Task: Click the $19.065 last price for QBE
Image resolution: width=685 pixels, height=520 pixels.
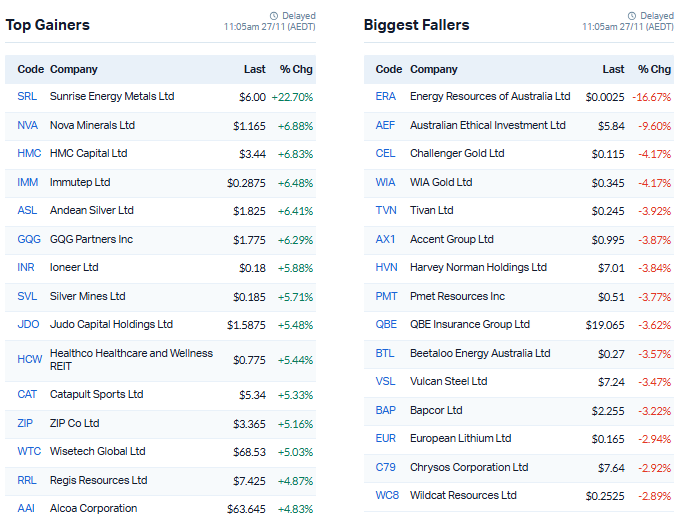Action: pos(605,325)
